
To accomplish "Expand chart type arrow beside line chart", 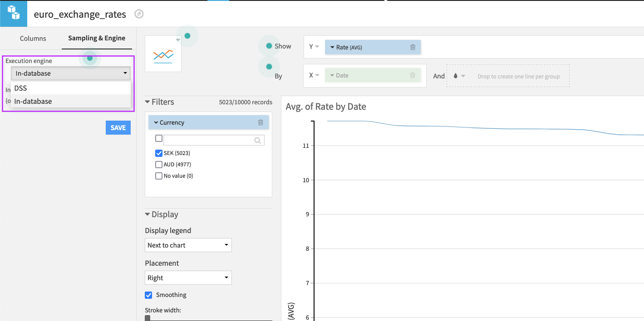I will pyautogui.click(x=178, y=40).
